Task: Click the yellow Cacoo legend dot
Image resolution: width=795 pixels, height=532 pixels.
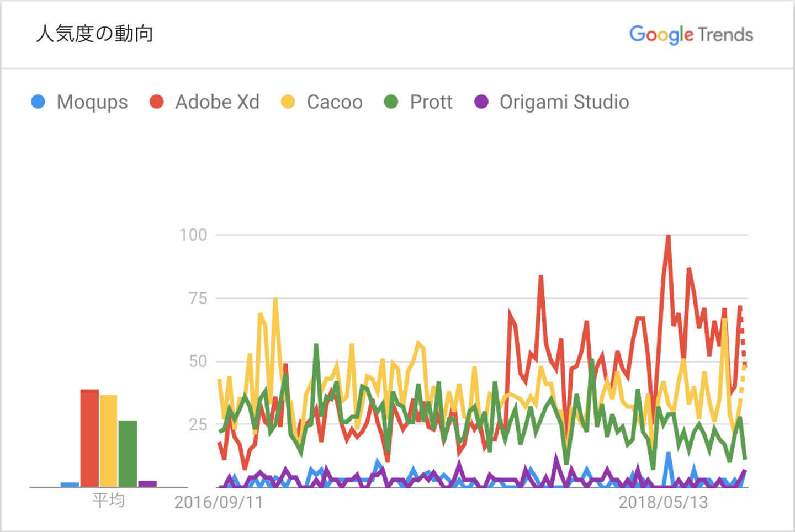Action: tap(288, 102)
